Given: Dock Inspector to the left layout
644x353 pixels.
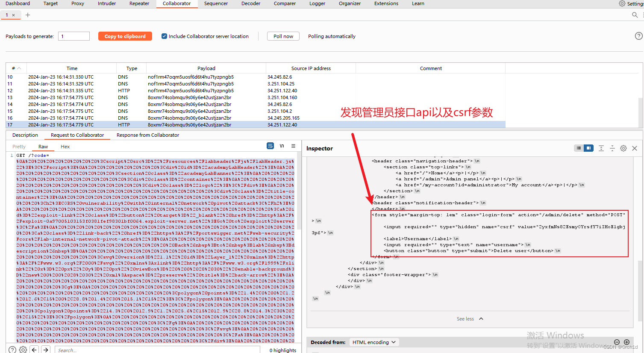Looking at the screenshot, I should pyautogui.click(x=579, y=148).
